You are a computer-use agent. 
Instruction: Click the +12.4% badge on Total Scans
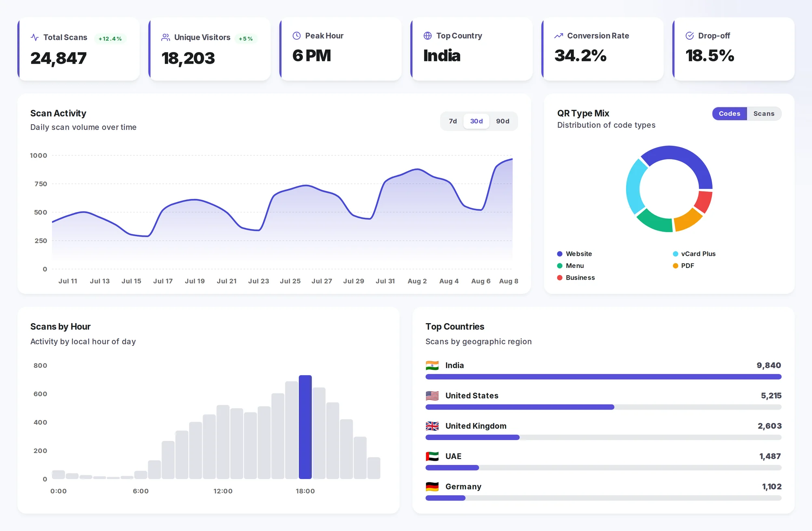pos(110,39)
